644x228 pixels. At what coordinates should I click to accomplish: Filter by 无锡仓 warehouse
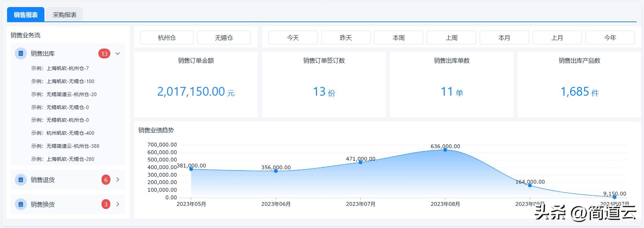(224, 38)
